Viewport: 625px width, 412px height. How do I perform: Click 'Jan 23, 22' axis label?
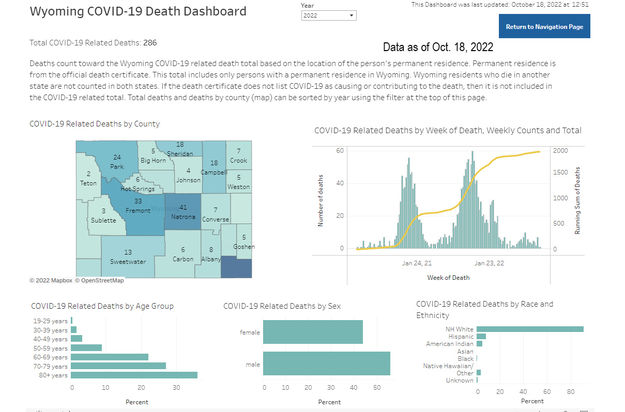coord(489,263)
